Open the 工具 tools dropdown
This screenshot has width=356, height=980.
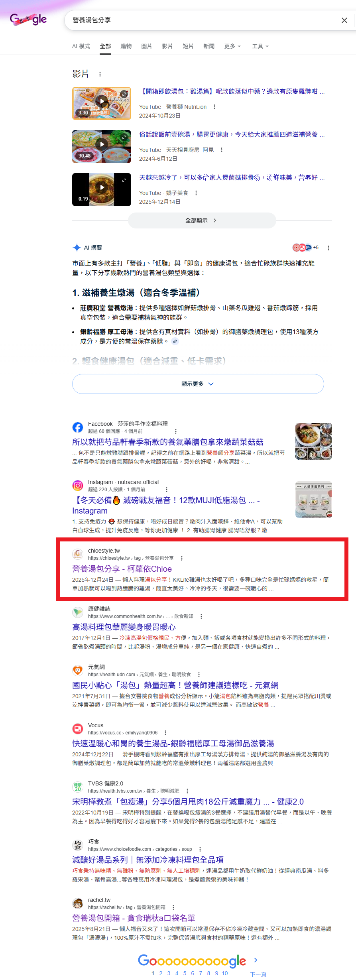pyautogui.click(x=260, y=46)
